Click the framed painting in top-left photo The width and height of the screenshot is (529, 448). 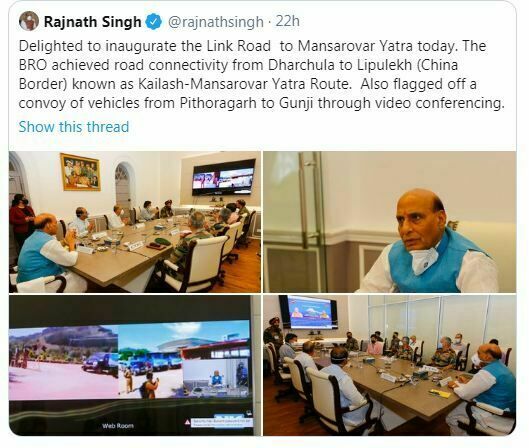(80, 172)
